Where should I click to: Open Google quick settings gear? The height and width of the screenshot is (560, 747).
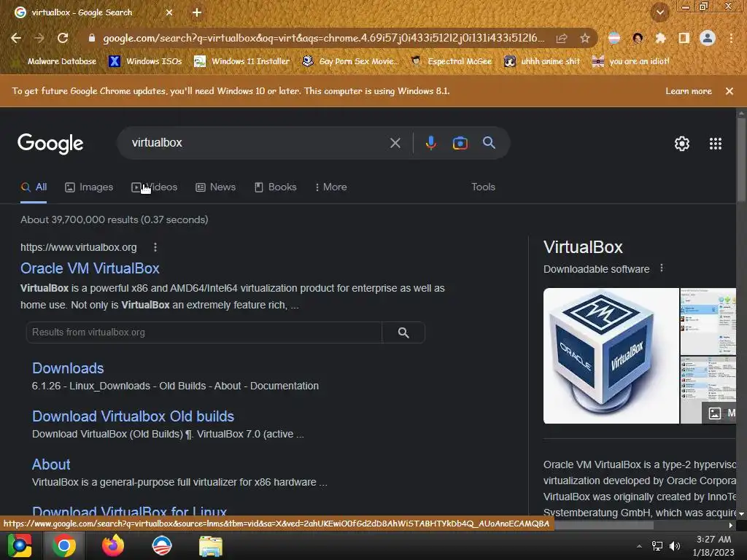coord(682,144)
